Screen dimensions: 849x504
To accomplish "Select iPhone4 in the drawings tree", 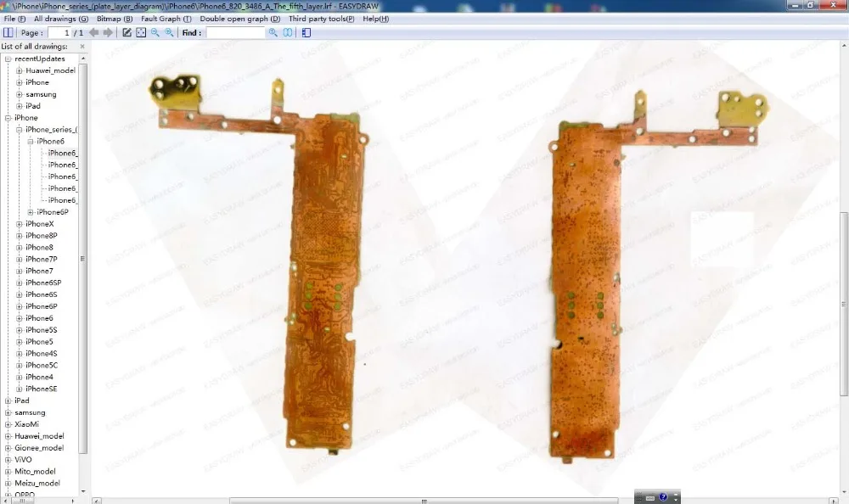I will point(39,377).
